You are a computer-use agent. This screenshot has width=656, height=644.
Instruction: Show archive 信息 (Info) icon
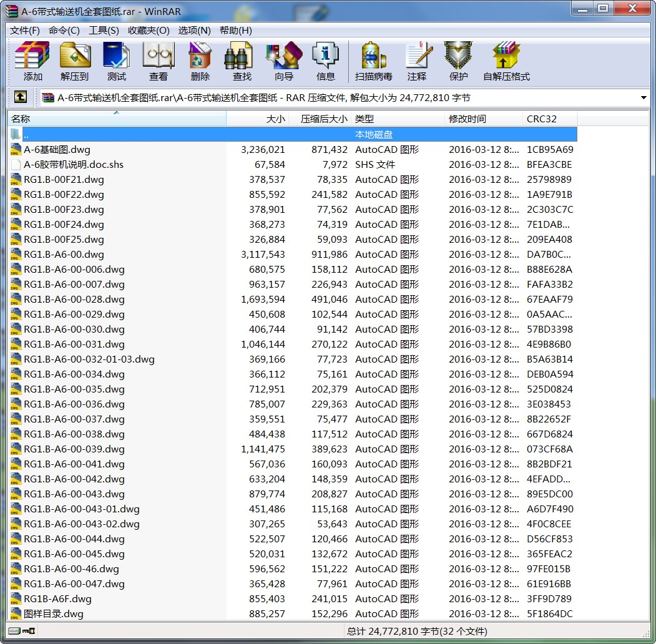[325, 61]
